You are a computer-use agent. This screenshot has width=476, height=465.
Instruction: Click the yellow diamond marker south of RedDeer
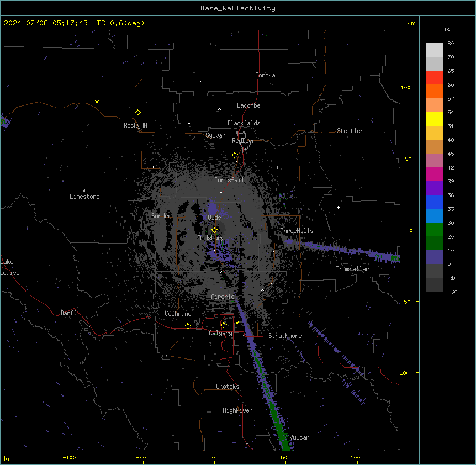coord(235,155)
